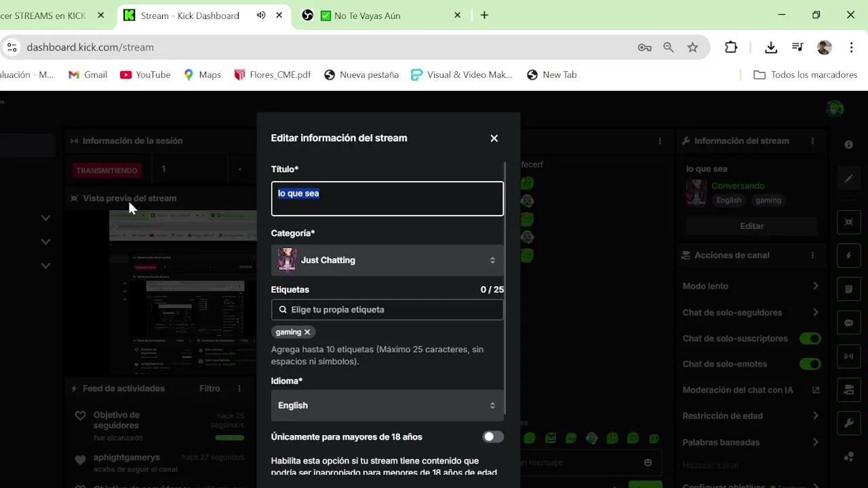The height and width of the screenshot is (488, 868).
Task: Open Información del stream panel options menu
Action: [812, 141]
